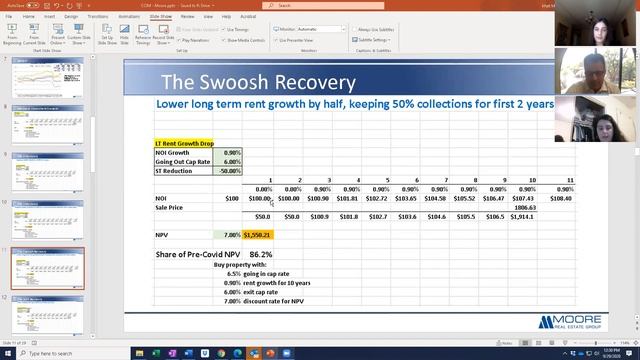Switch to Normal view in status bar
The height and width of the screenshot is (360, 640).
[x=525, y=343]
